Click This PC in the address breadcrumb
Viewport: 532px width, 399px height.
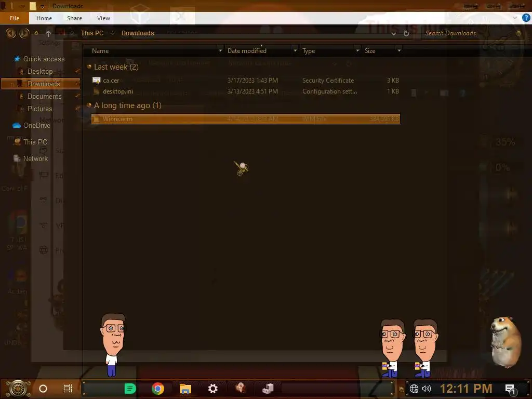[92, 33]
